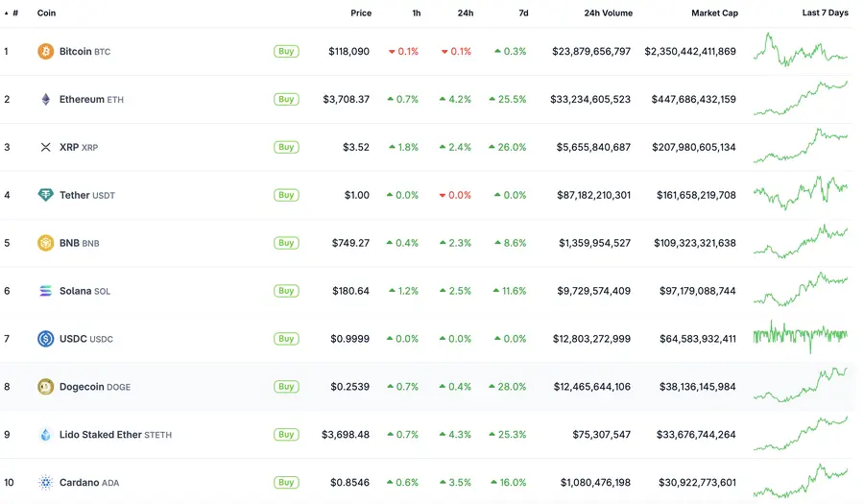The height and width of the screenshot is (504, 864).
Task: Sort by the Market Cap header
Action: [x=714, y=13]
